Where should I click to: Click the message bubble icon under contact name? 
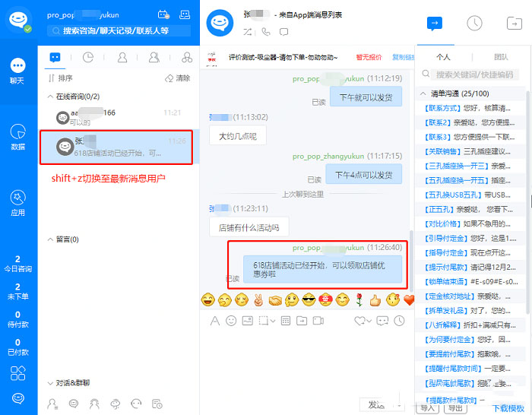click(x=283, y=32)
